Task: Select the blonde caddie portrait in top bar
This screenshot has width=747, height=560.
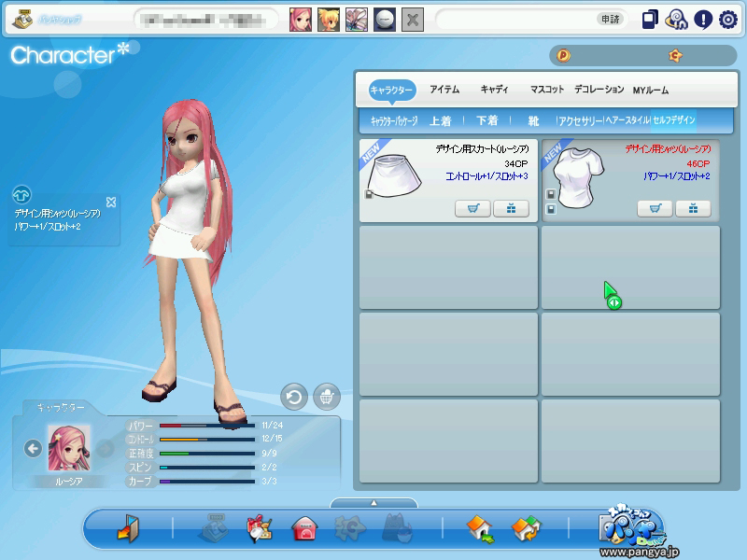Action: click(x=329, y=20)
